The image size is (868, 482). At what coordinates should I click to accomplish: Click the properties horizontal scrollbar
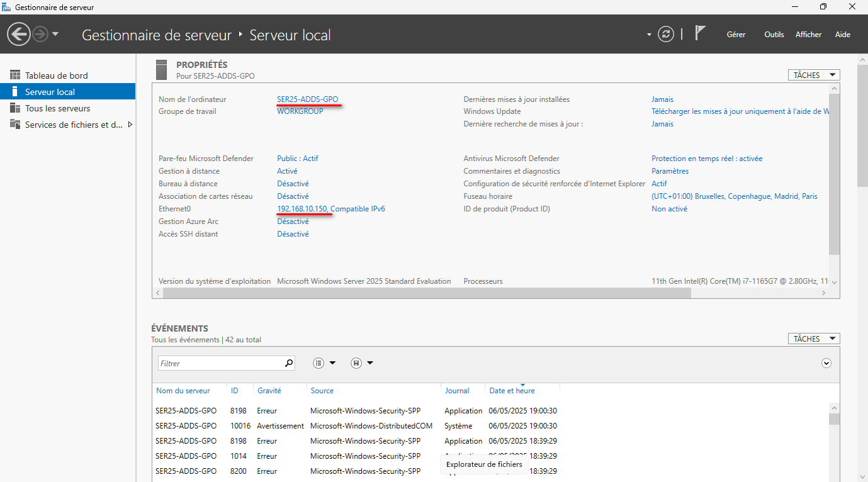click(x=428, y=293)
